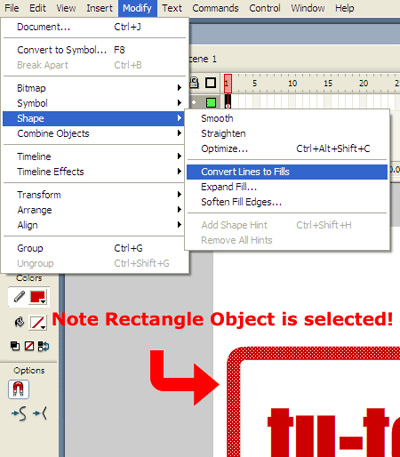Click the Smooth option icon in toolbox
This screenshot has height=457, width=400.
[x=19, y=414]
